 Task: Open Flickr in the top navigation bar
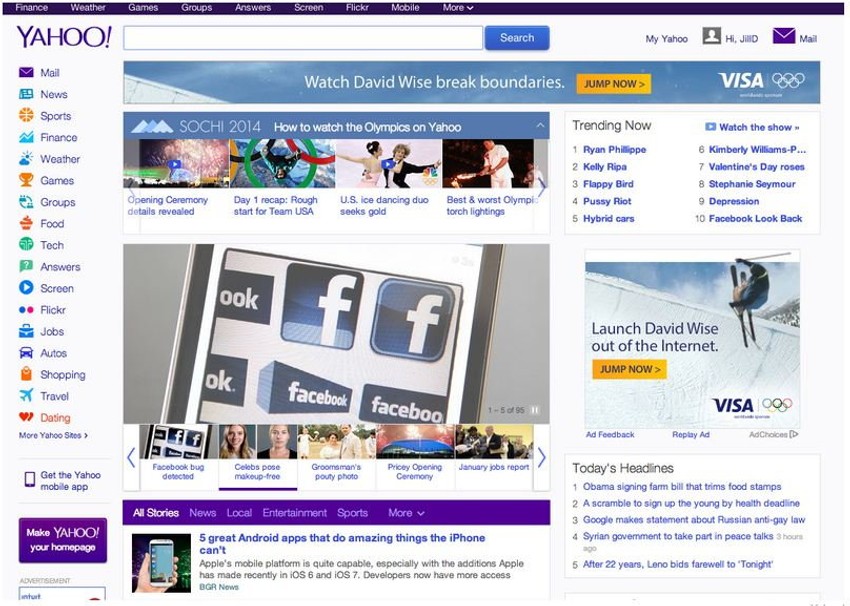[x=357, y=8]
